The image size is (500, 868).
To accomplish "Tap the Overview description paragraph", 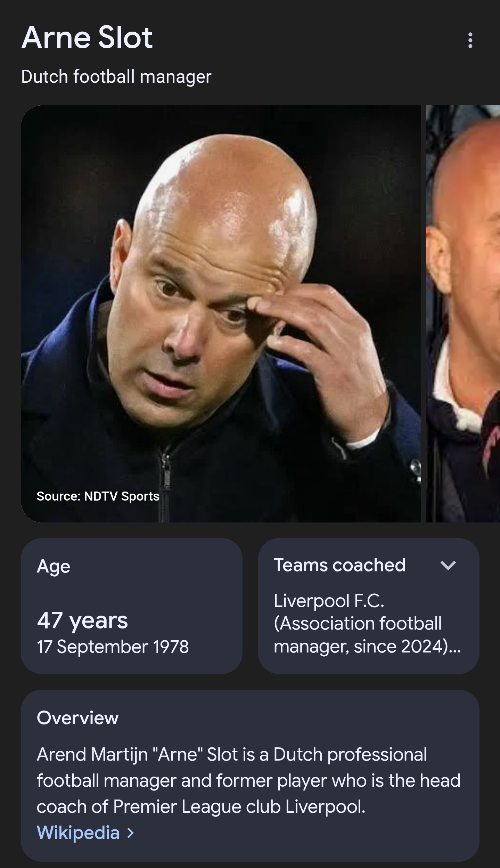I will click(248, 781).
